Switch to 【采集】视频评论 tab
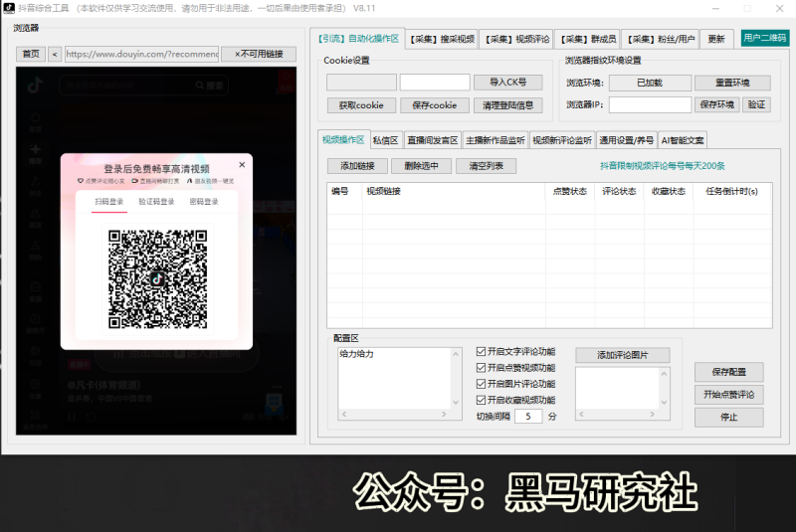Screen dimensions: 796x532 tap(516, 39)
